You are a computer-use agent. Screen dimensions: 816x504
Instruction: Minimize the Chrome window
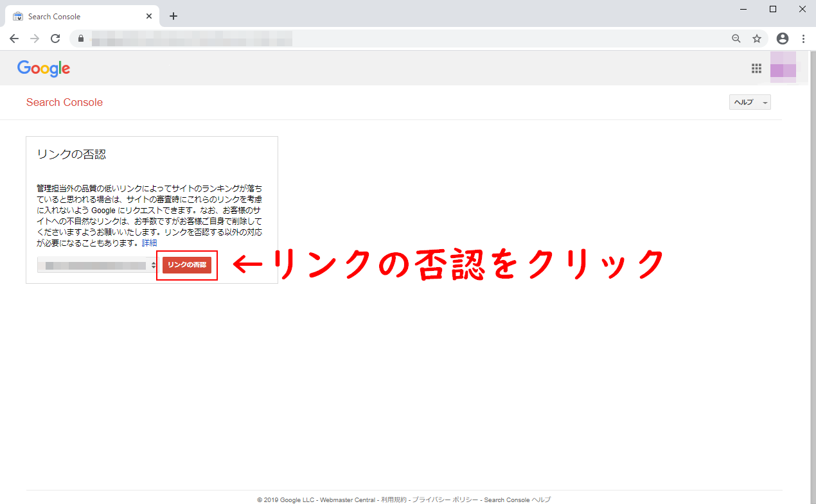click(x=743, y=9)
